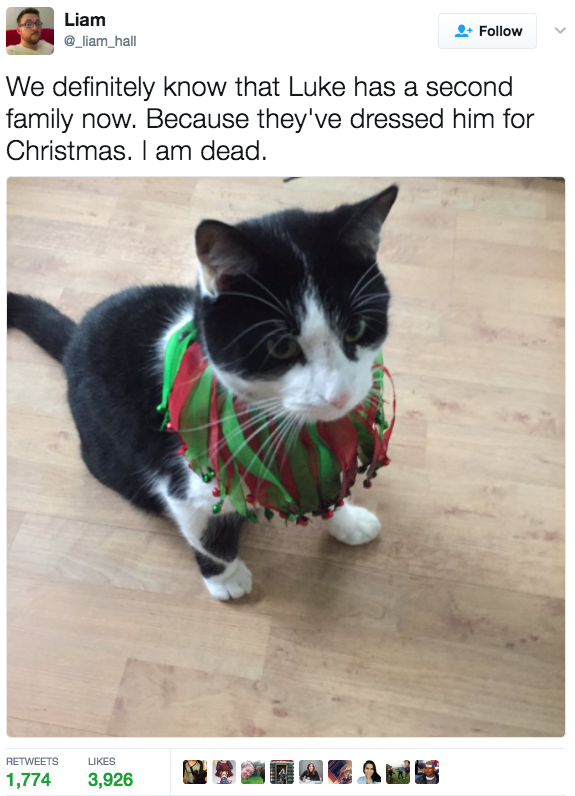Open the avatar with red-green doorway
This screenshot has width=575, height=796.
[282, 772]
